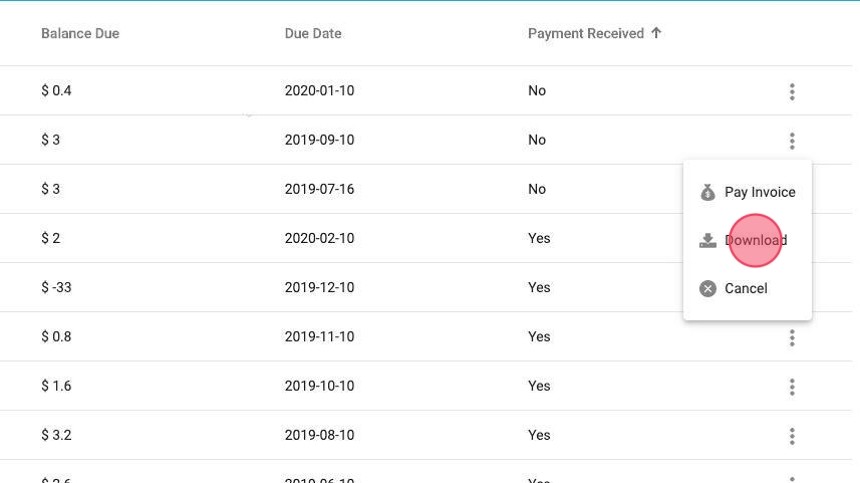Image resolution: width=860 pixels, height=483 pixels.
Task: Toggle the Payment Received sort arrow
Action: 656,33
